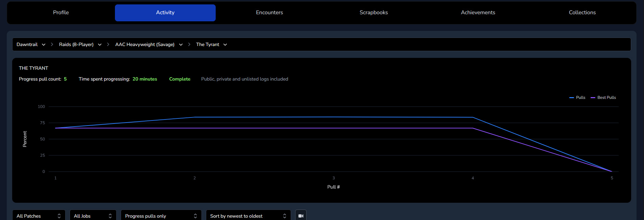This screenshot has width=644, height=220.
Task: Click the THE TYRANT heading
Action: pos(33,68)
